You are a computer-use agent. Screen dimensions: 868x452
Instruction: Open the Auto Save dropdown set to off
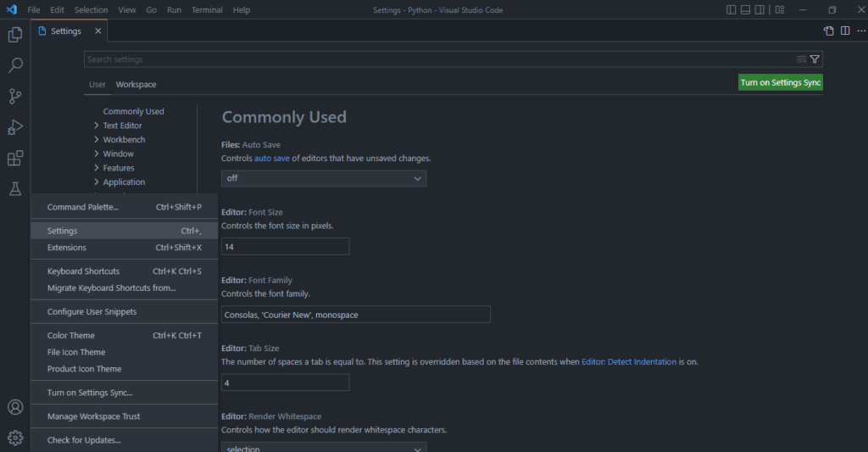pos(324,178)
